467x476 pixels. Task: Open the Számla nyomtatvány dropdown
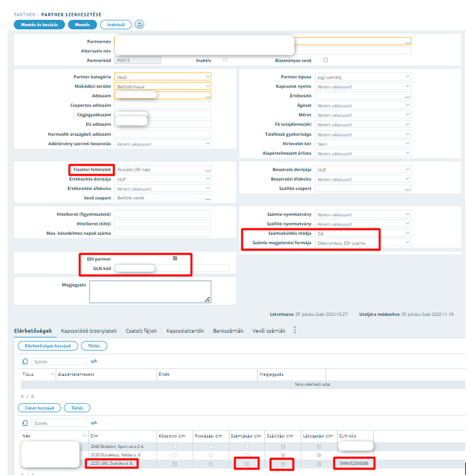[x=363, y=214]
